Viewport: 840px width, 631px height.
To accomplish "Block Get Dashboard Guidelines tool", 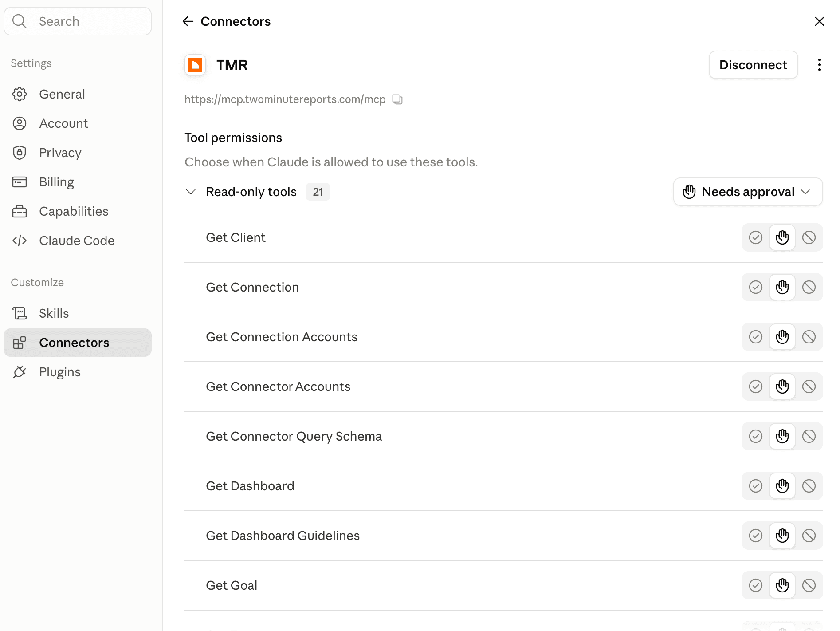I will pos(809,536).
